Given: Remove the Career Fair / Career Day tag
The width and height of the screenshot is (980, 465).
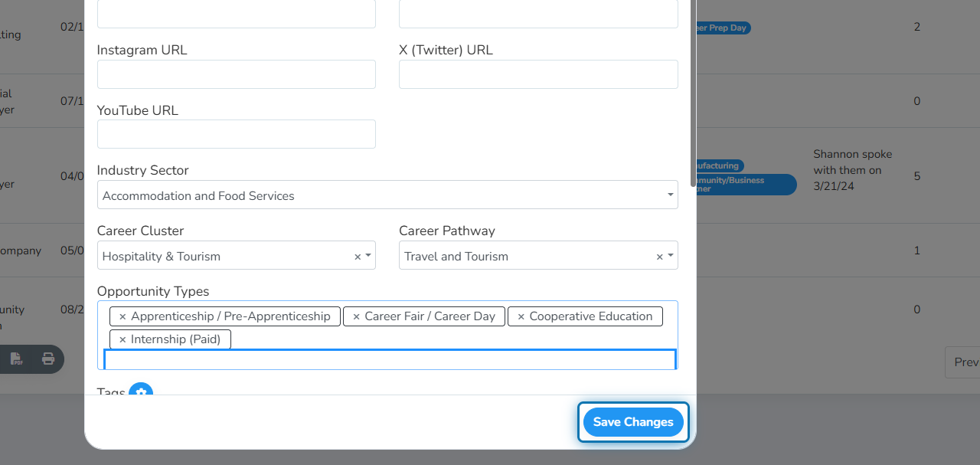Looking at the screenshot, I should [356, 316].
